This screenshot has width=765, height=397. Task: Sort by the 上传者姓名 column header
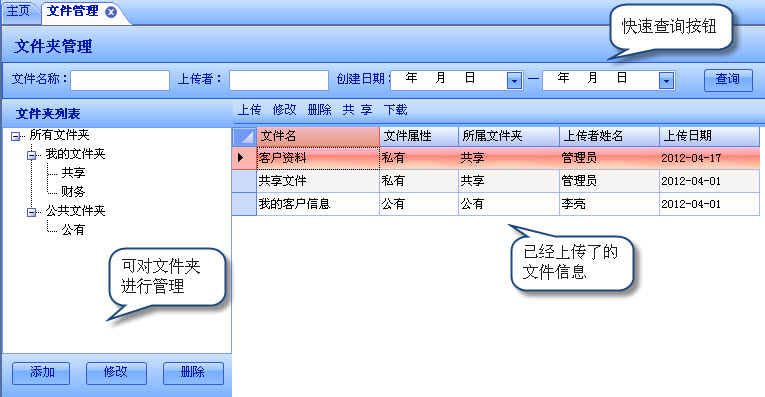(609, 137)
